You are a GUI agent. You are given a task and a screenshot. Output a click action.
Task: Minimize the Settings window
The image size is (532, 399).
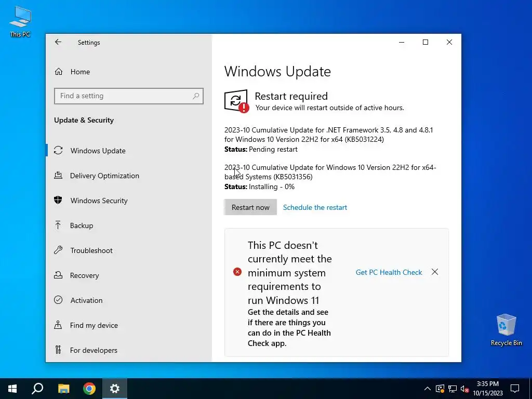(x=402, y=42)
